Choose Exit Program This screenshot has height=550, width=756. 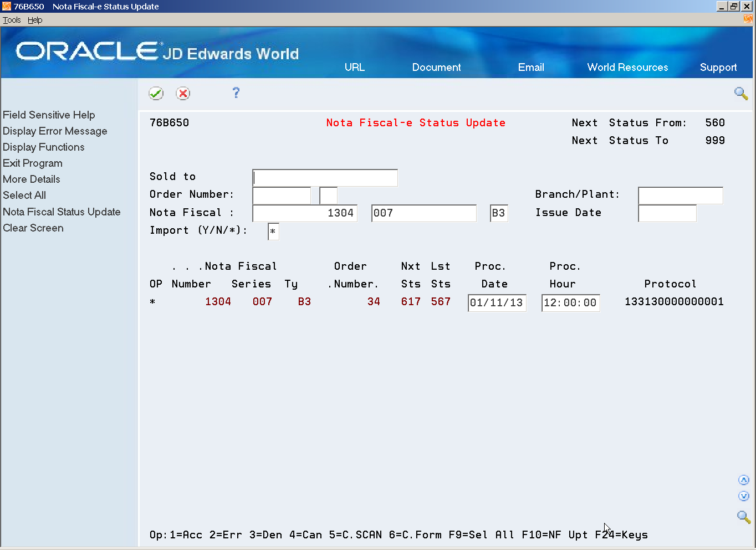[x=33, y=163]
